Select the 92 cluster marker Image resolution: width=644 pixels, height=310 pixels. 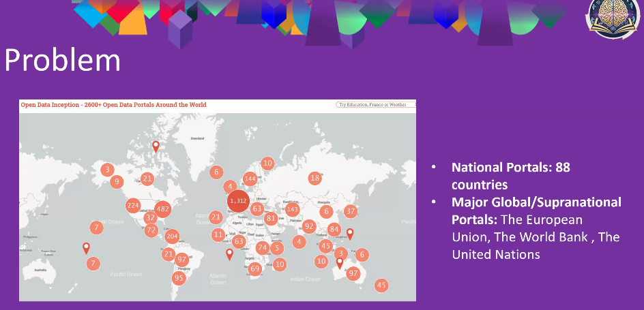pos(309,226)
